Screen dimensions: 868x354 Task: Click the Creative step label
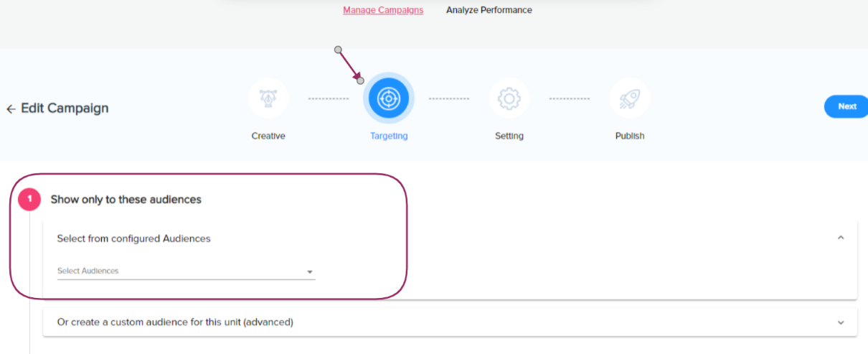pyautogui.click(x=268, y=136)
